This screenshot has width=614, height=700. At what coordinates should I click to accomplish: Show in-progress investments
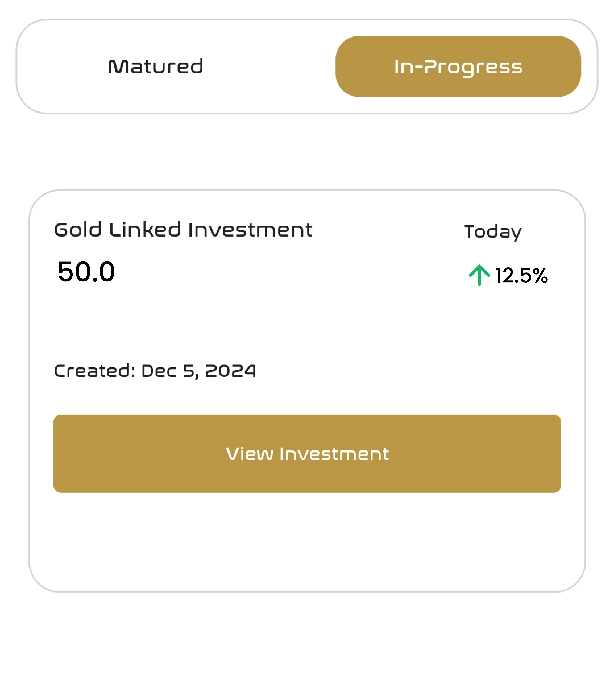(x=458, y=66)
